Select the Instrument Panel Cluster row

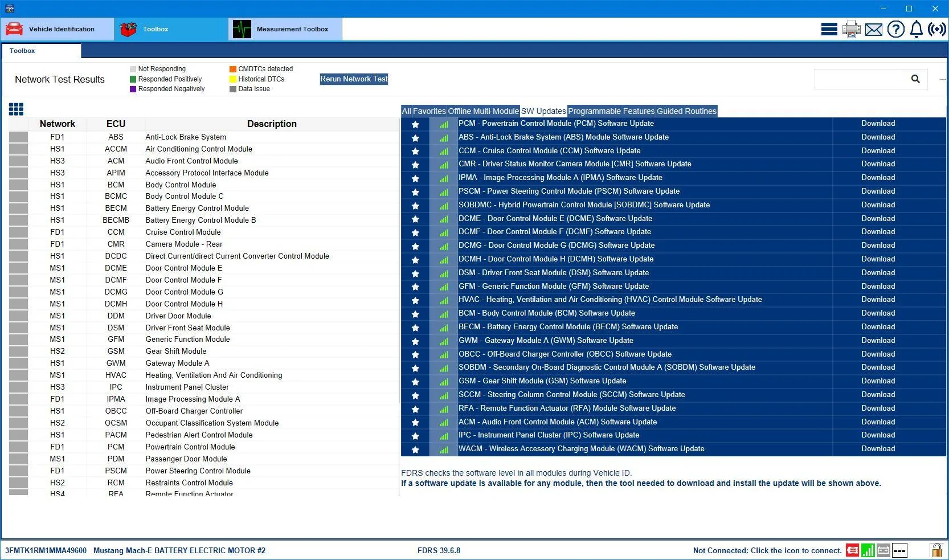coord(204,387)
